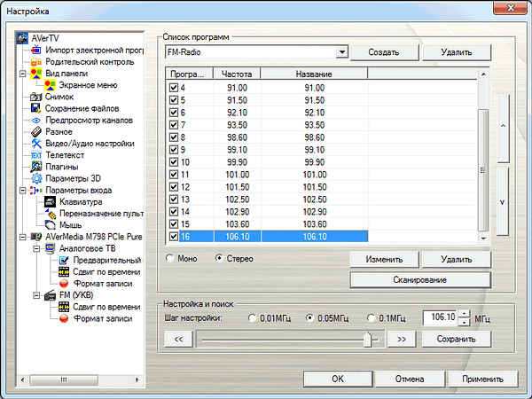Click the program list scrollbar down arrow
532x399 pixels.
point(483,239)
